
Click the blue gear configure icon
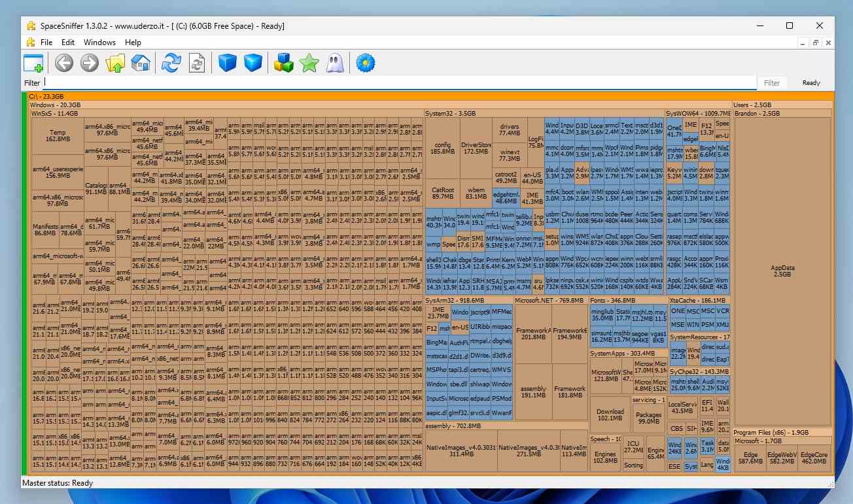click(x=365, y=63)
